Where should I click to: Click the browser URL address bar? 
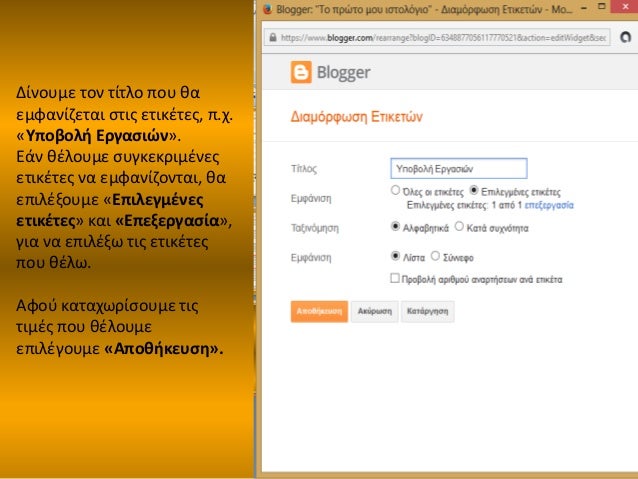(437, 37)
